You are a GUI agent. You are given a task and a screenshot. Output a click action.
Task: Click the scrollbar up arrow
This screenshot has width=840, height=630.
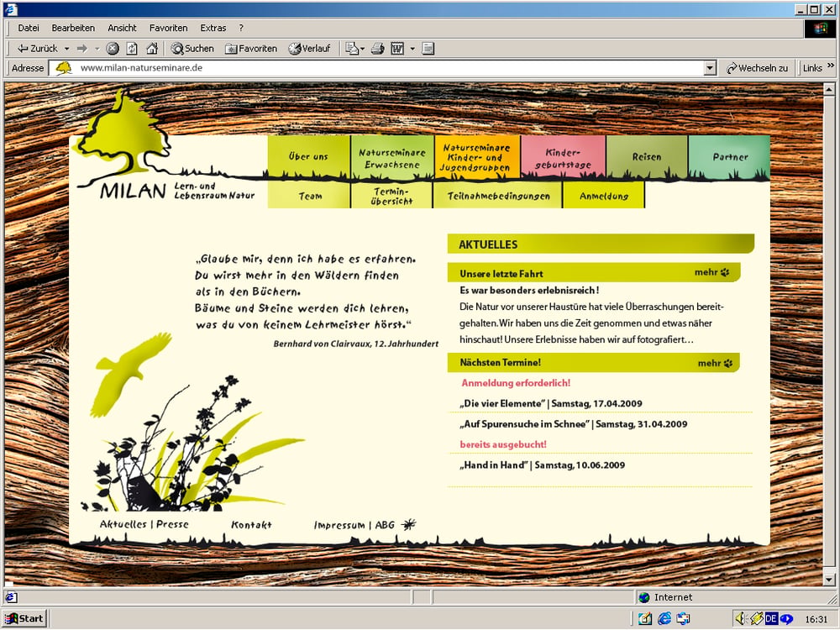click(x=829, y=89)
